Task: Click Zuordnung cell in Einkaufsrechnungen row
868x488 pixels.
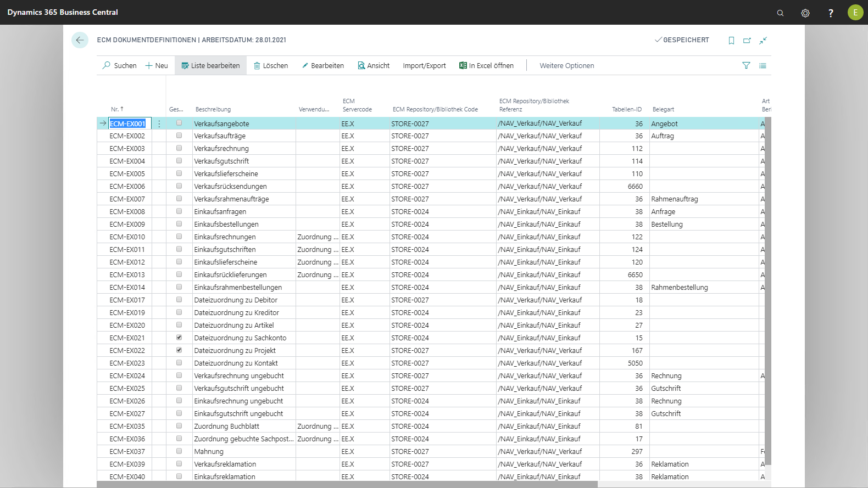Action: pyautogui.click(x=318, y=237)
